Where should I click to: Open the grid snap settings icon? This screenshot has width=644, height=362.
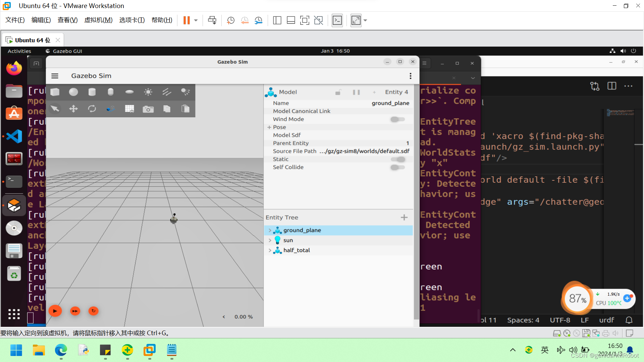pos(129,109)
